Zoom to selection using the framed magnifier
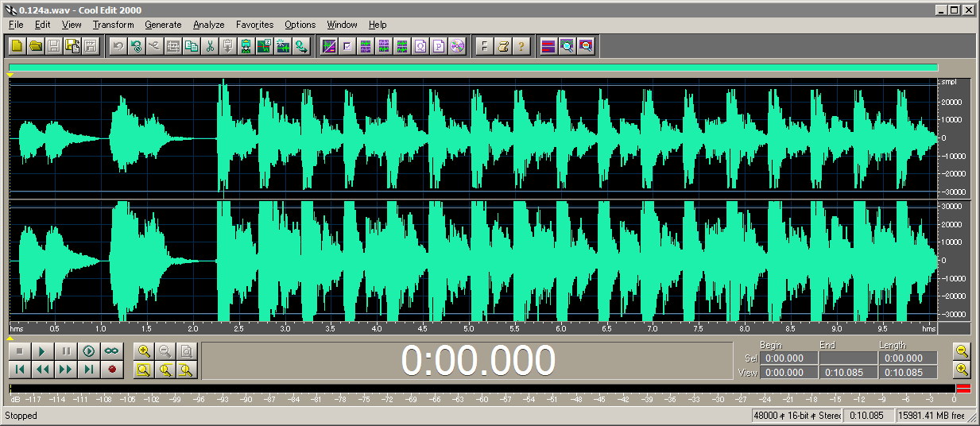980x426 pixels. tap(144, 370)
